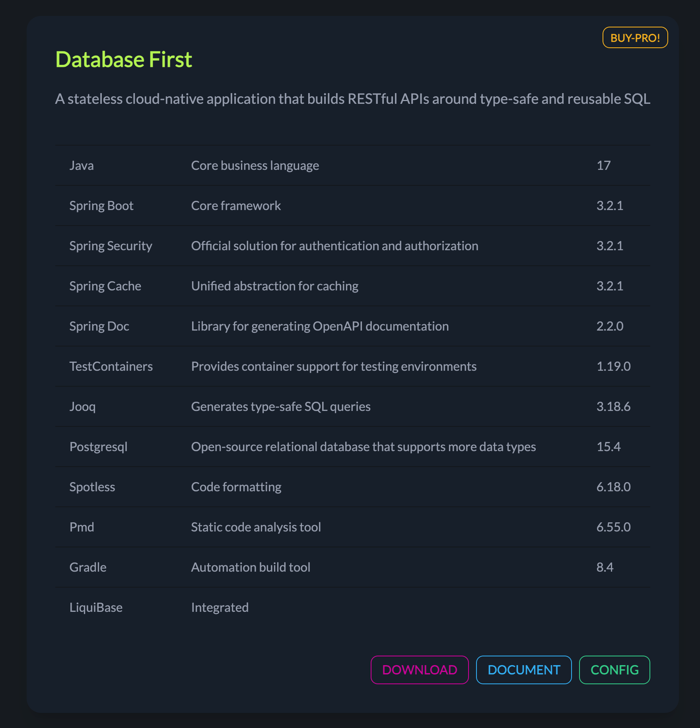Click Gradle version 8.4
This screenshot has width=700, height=728.
605,567
